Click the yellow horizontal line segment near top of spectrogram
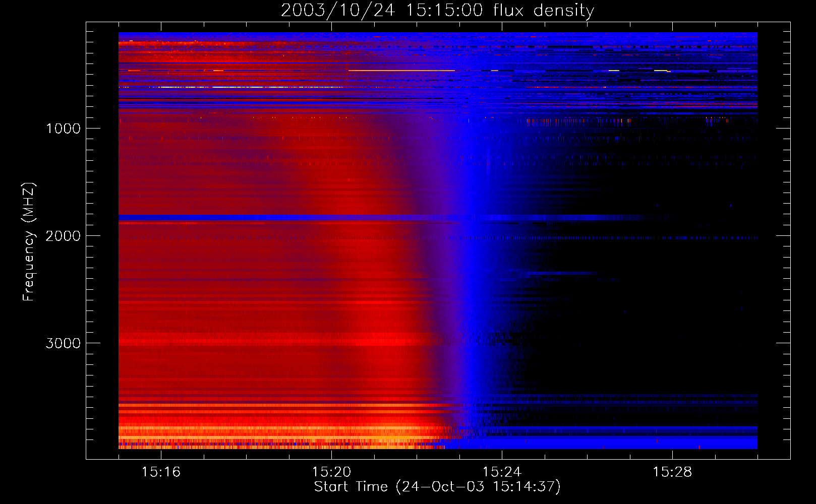Viewport: 816px width, 504px height. [x=401, y=71]
